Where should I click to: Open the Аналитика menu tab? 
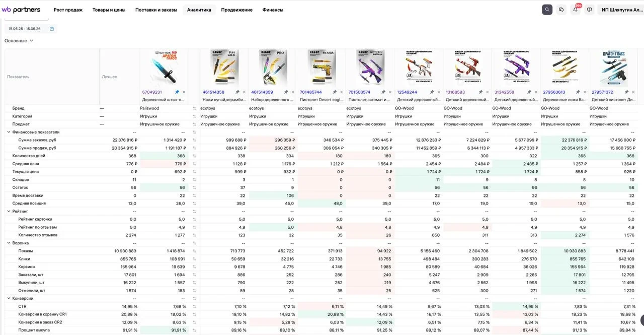199,10
